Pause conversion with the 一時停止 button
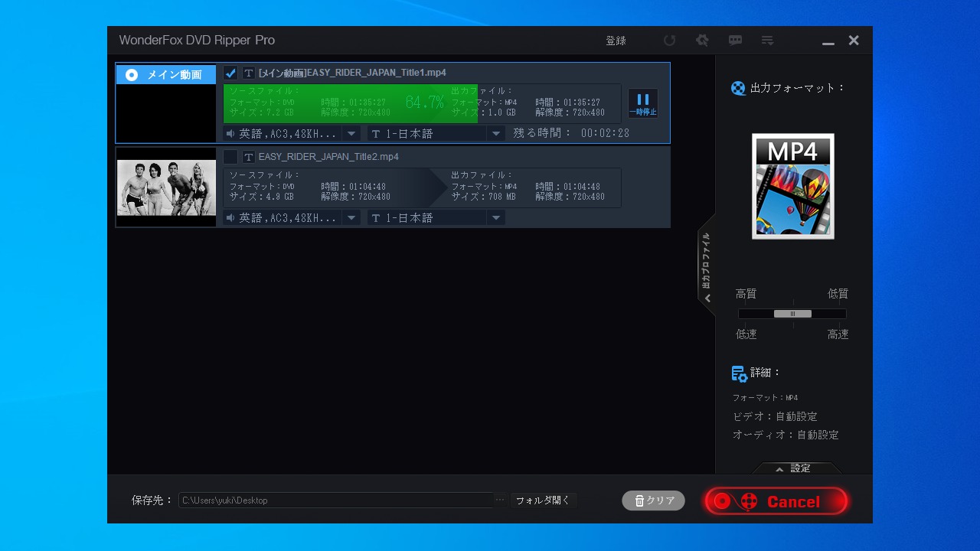The image size is (980, 551). (643, 103)
